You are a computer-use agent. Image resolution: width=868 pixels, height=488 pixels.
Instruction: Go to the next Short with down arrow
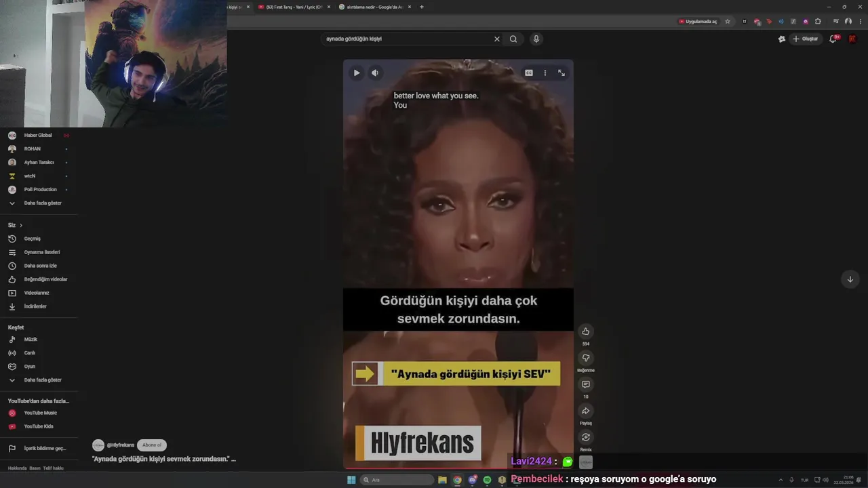pyautogui.click(x=850, y=279)
